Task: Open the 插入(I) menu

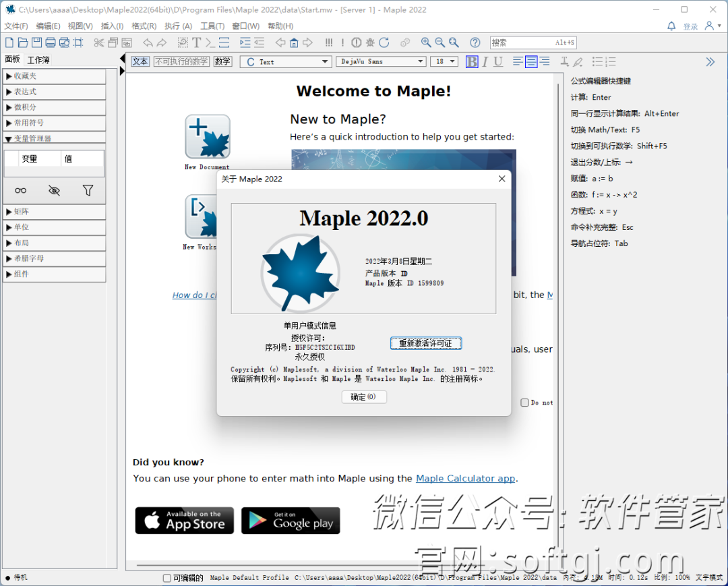Action: pyautogui.click(x=113, y=26)
